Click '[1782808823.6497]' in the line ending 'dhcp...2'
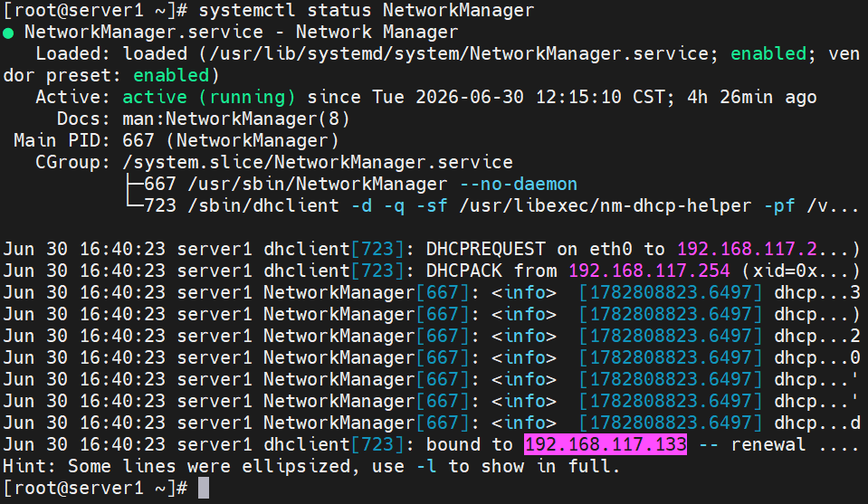868x504 pixels. (x=671, y=336)
